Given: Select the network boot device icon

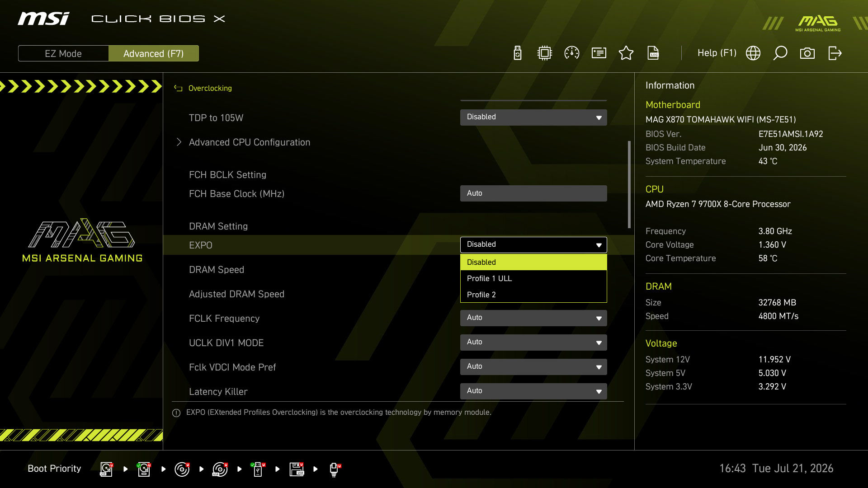Looking at the screenshot, I should (335, 469).
